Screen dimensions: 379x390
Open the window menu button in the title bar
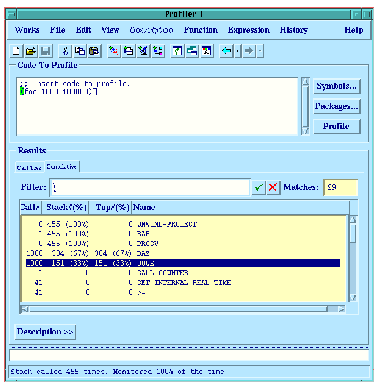point(11,14)
